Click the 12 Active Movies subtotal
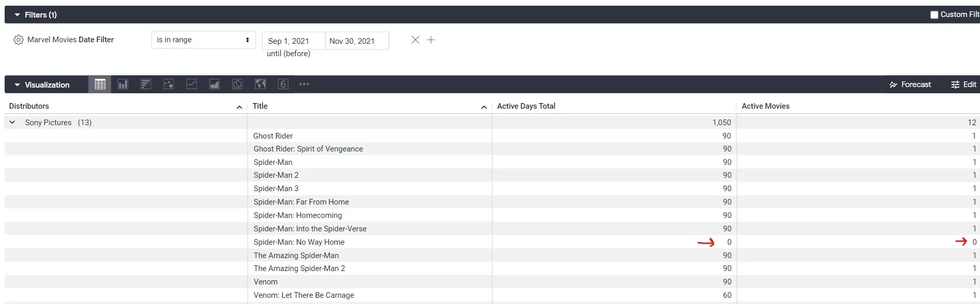This screenshot has height=304, width=980. (972, 123)
